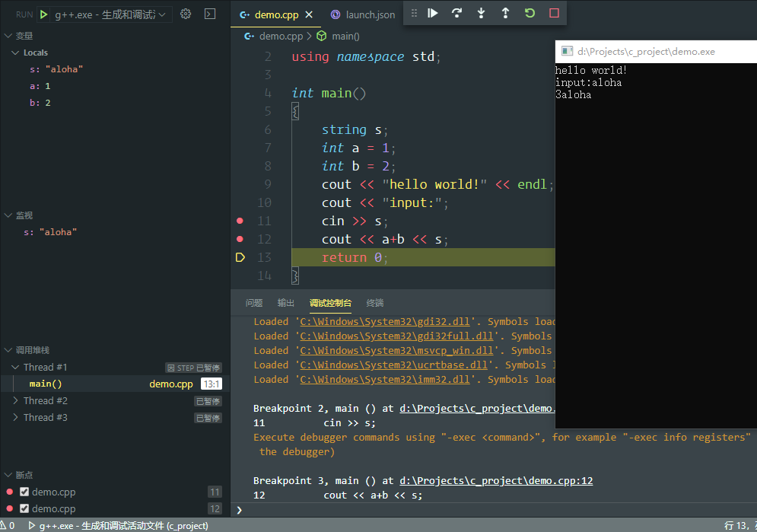
Task: Collapse the 断点 breakpoints section
Action: pyautogui.click(x=8, y=475)
